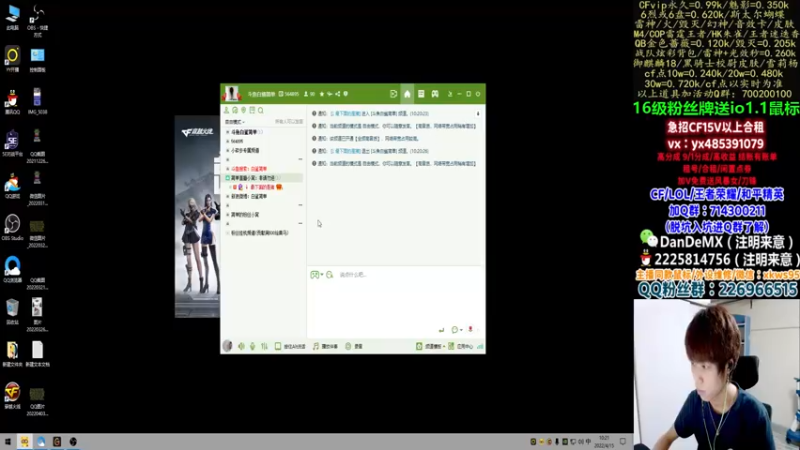Click the blue username link in first notice
This screenshot has width=800, height=450.
click(345, 114)
